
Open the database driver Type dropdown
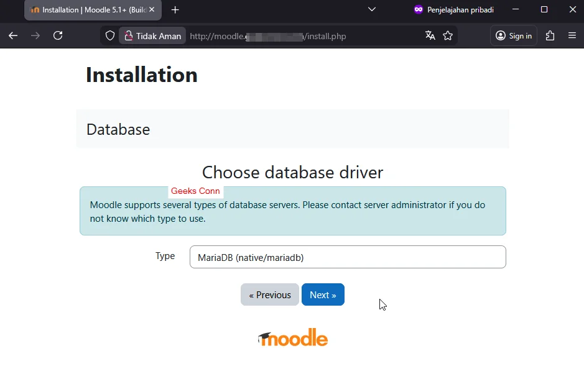347,257
